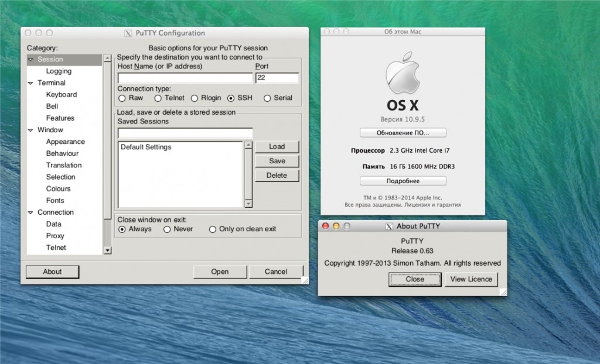
Task: Click the Обновление ПО button
Action: pyautogui.click(x=402, y=132)
